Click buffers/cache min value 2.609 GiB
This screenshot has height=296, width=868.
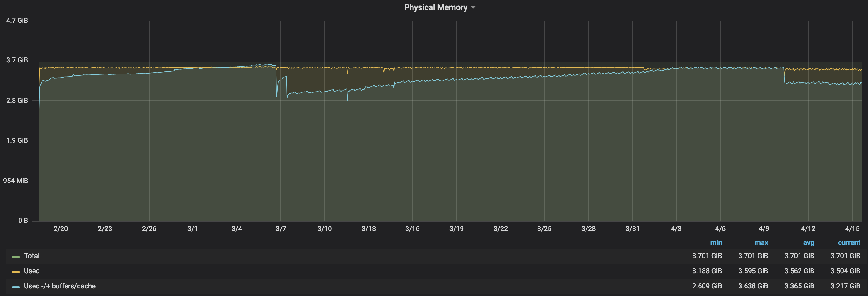click(707, 286)
